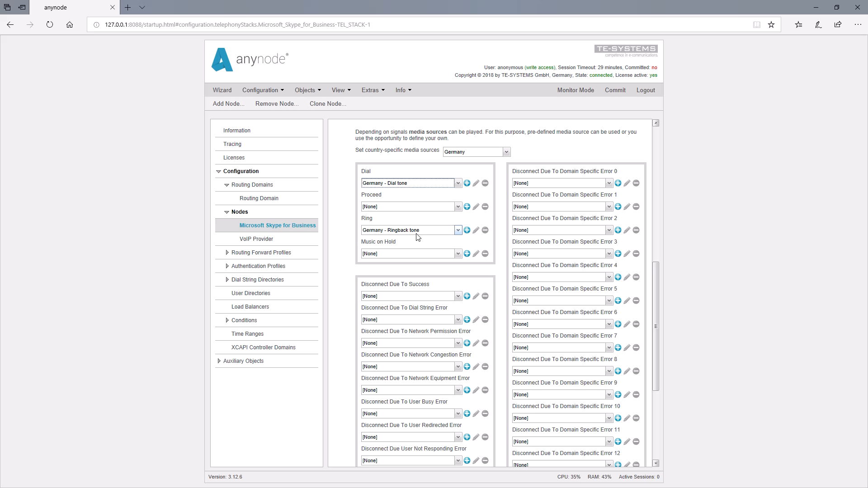868x488 pixels.
Task: Expand the Conditions tree node
Action: click(x=227, y=320)
